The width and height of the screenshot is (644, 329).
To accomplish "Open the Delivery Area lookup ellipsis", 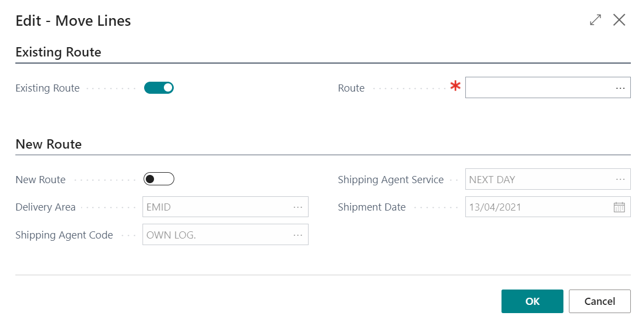I will coord(298,207).
